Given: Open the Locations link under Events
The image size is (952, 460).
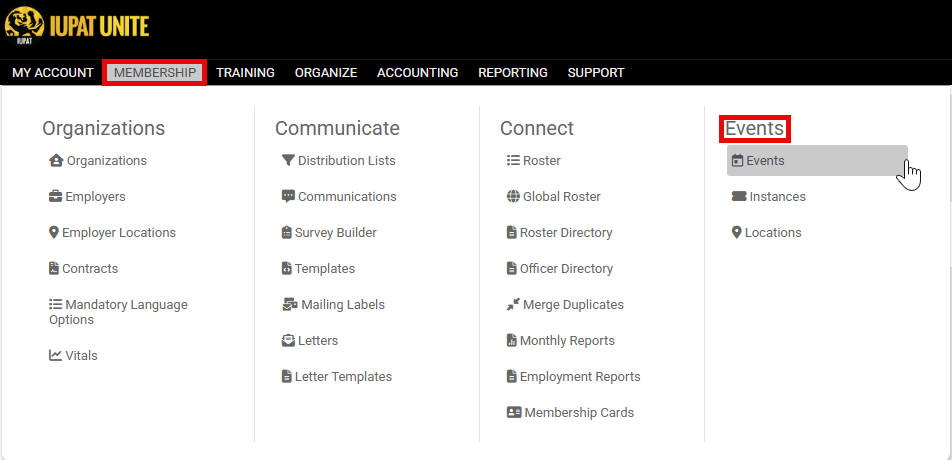Looking at the screenshot, I should coord(773,232).
